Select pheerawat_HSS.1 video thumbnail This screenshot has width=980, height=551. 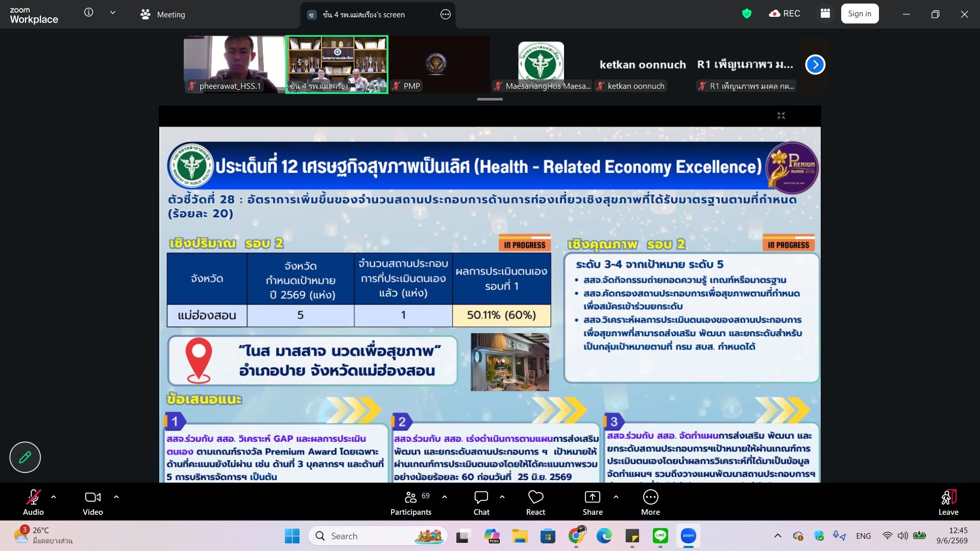pos(234,64)
